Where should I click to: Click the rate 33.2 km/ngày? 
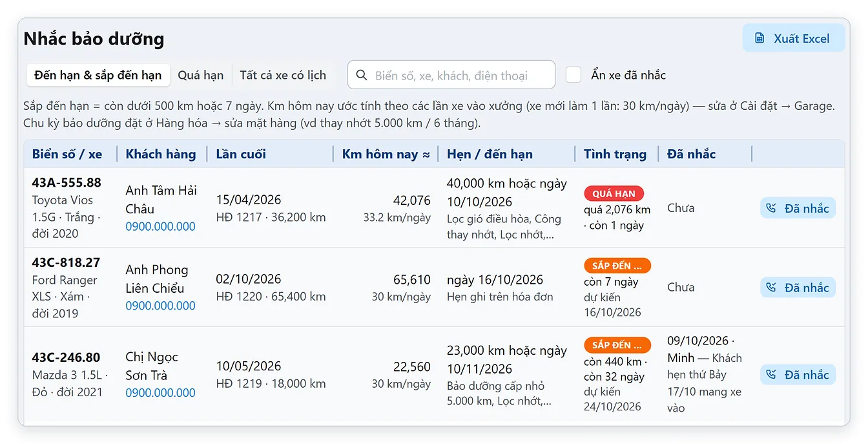397,217
